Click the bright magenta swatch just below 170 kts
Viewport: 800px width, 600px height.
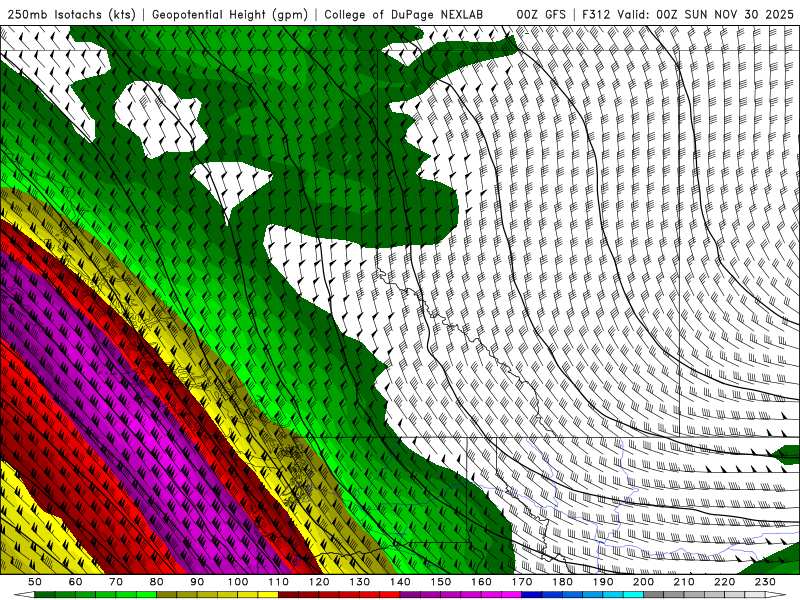click(x=511, y=594)
